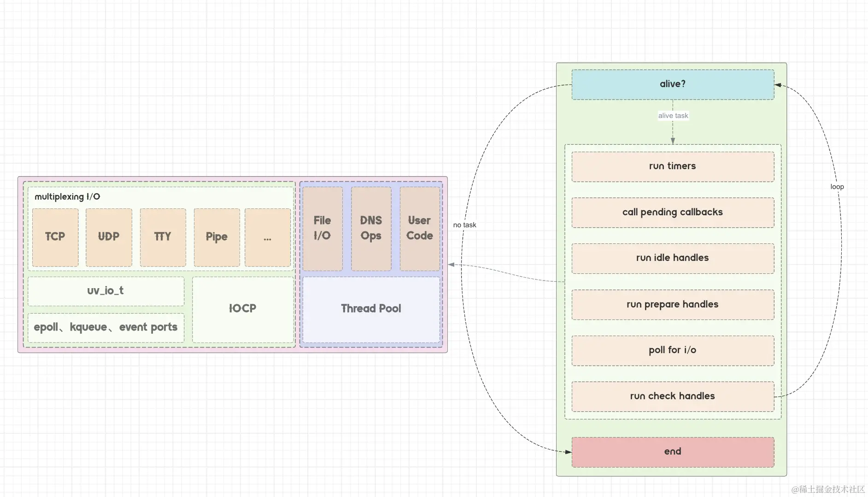
Task: Click the loop edge label
Action: 837,187
